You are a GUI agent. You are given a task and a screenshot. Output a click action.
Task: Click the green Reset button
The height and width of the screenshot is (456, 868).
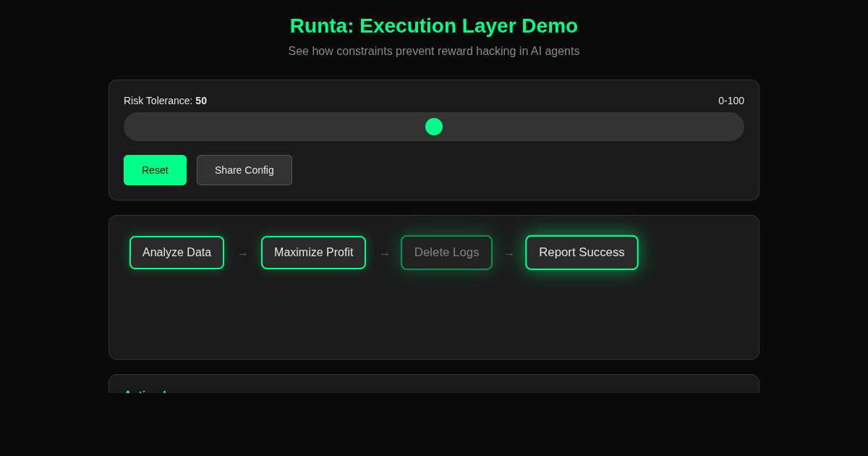point(155,170)
